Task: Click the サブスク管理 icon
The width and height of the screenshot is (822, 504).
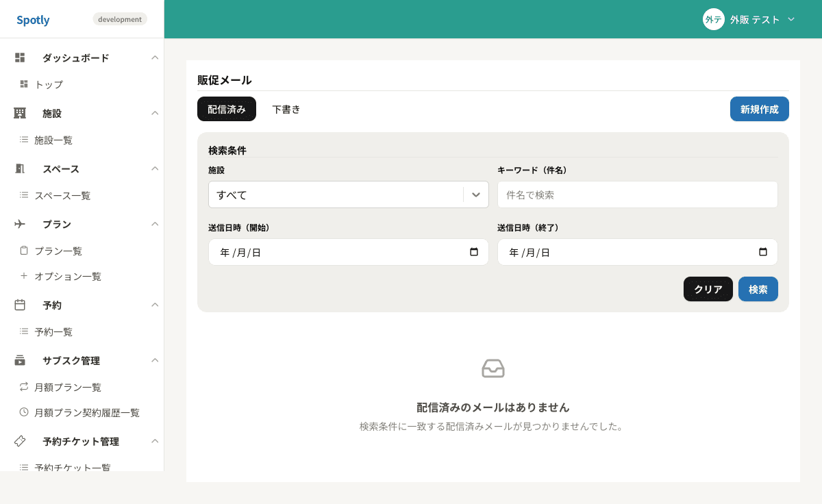Action: 20,360
